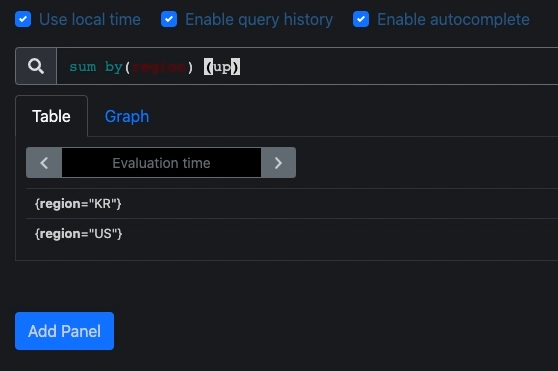Disable the Enable autocomplete checkbox
The height and width of the screenshot is (371, 558).
point(361,19)
